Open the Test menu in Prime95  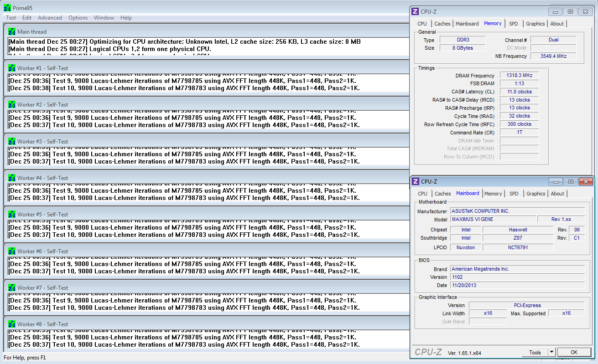[11, 18]
